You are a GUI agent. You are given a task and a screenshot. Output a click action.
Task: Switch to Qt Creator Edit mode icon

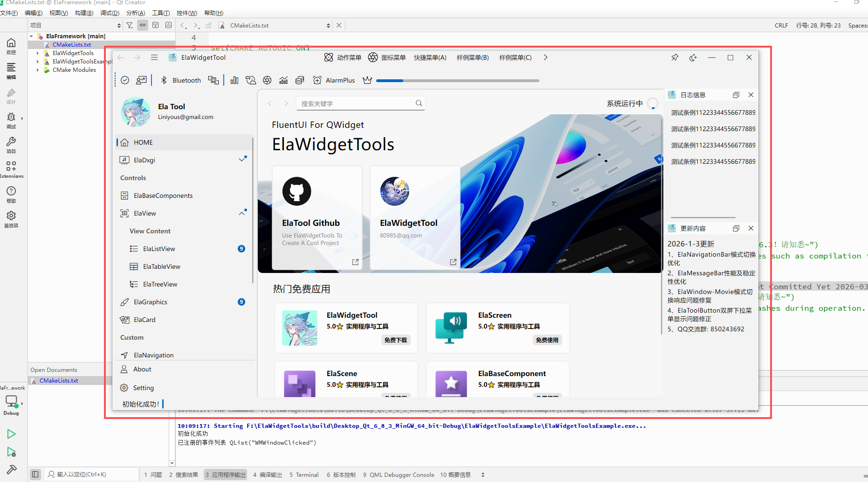pos(11,70)
